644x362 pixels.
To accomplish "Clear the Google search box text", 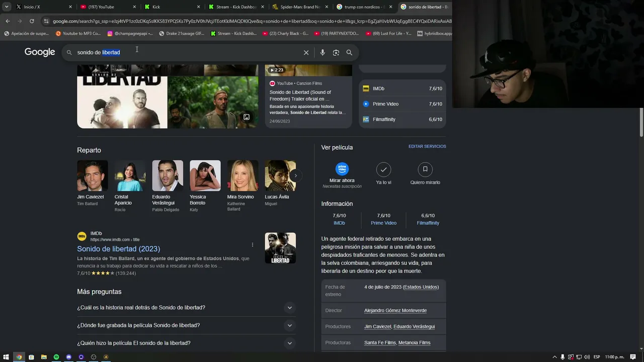I will [x=306, y=52].
